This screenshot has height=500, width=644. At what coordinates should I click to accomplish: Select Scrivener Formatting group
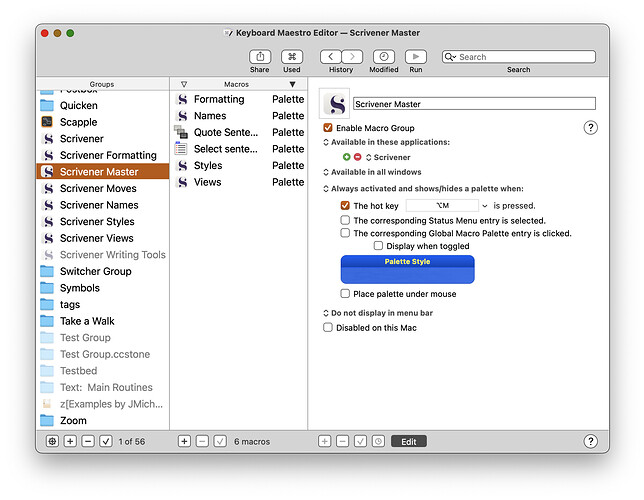pyautogui.click(x=103, y=155)
